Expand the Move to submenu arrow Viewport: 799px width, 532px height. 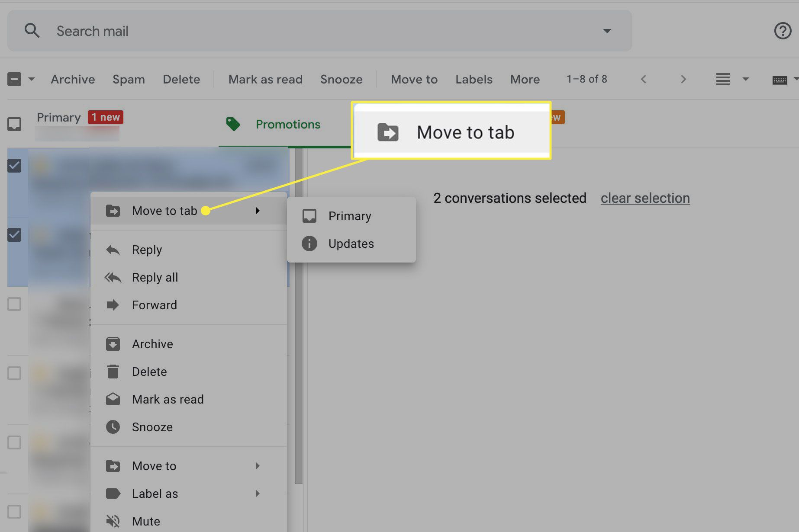click(x=258, y=466)
